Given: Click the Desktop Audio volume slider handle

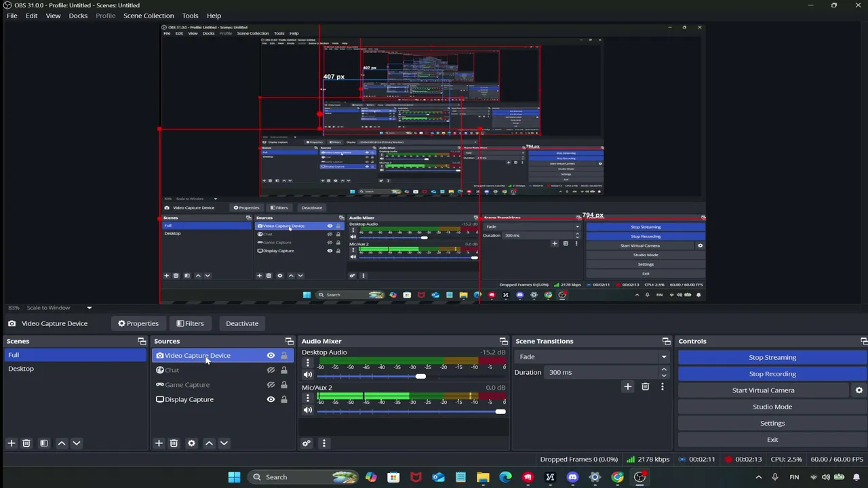Looking at the screenshot, I should (x=420, y=376).
